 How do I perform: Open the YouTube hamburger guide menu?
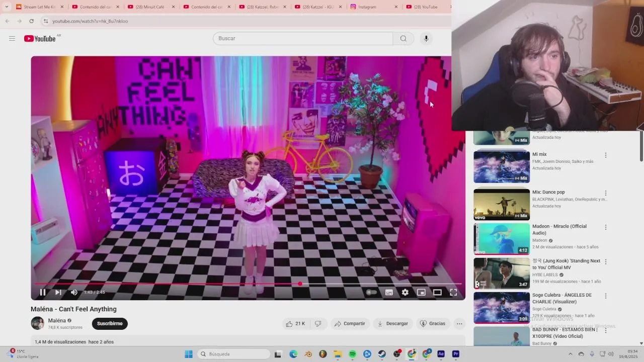tap(12, 39)
